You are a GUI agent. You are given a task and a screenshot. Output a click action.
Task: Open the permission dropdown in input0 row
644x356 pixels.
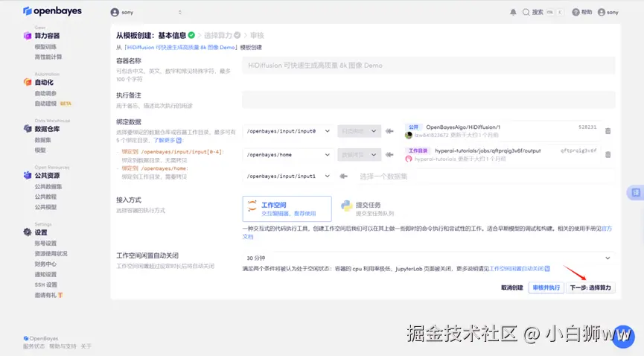tap(360, 131)
